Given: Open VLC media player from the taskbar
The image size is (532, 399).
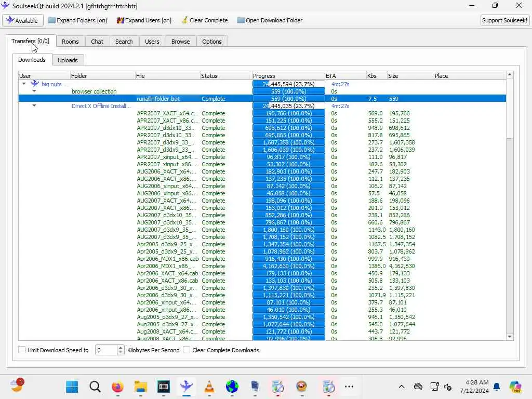Looking at the screenshot, I should click(209, 387).
